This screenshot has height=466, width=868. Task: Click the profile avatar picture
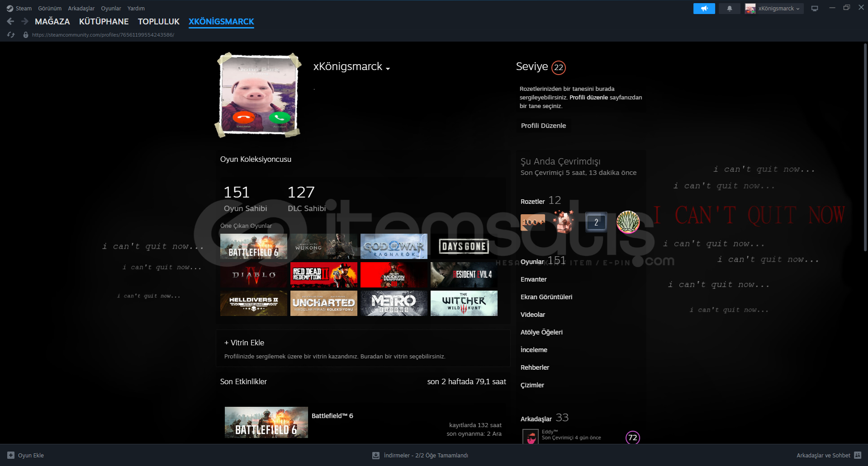259,95
